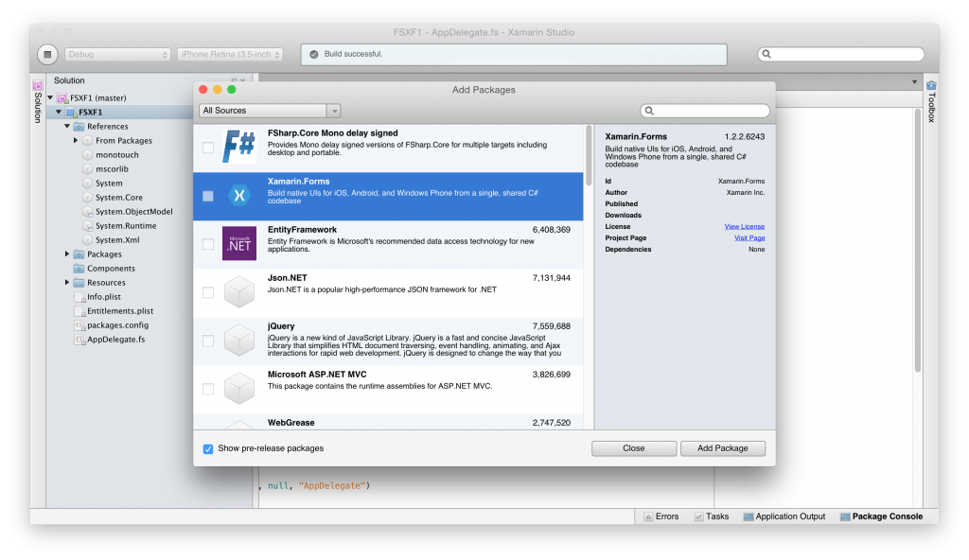Open the Debug configuration dropdown
Screen dimensions: 969x560
(117, 55)
